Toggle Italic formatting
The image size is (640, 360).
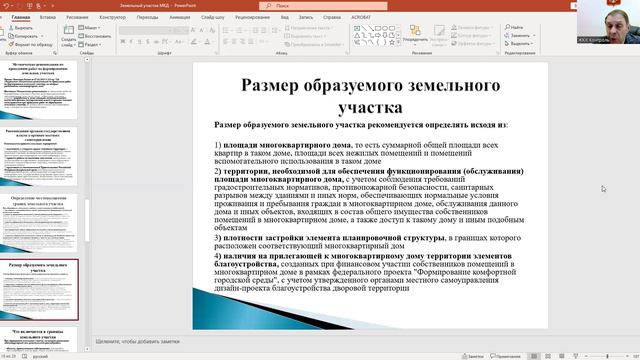[x=131, y=42]
